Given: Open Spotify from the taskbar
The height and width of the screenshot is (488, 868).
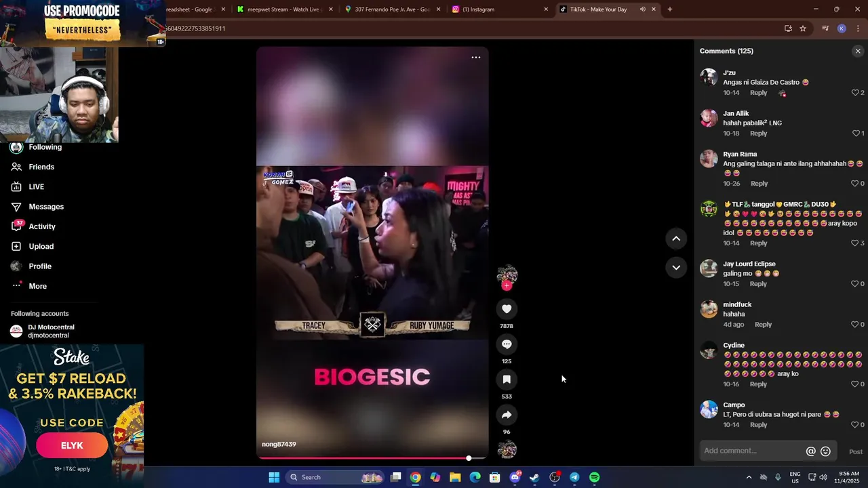Looking at the screenshot, I should (595, 477).
